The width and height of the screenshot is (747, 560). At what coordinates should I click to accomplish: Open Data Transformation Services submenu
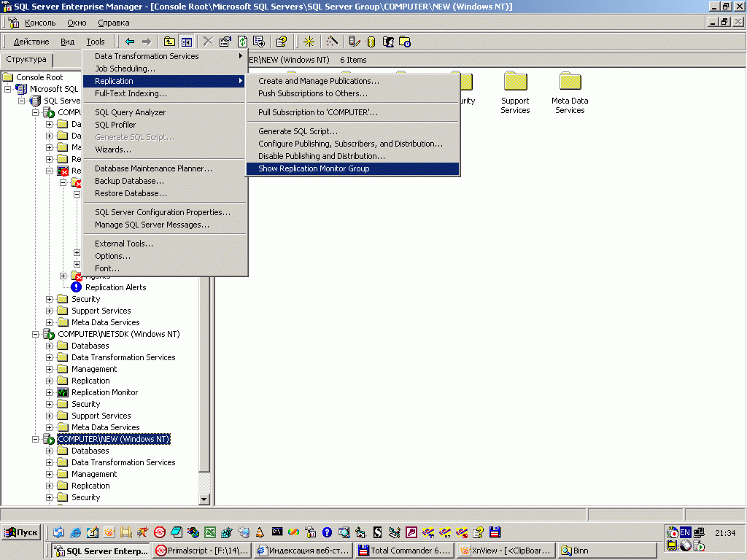[x=165, y=56]
